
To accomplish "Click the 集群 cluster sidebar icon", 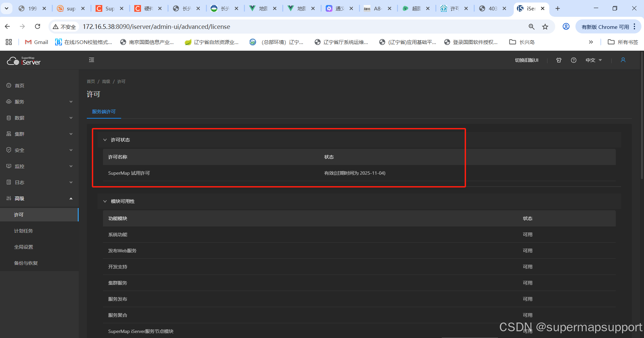I will pos(9,134).
